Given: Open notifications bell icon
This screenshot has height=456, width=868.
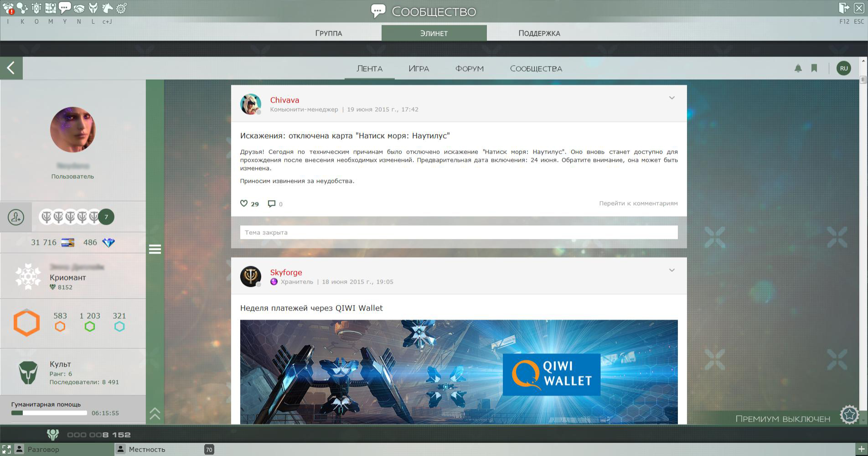Looking at the screenshot, I should pyautogui.click(x=798, y=68).
